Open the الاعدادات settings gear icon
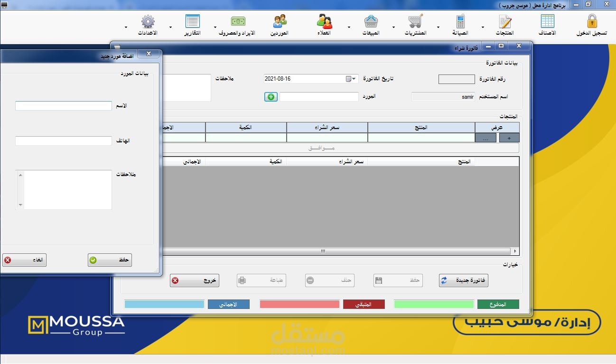The image size is (616, 364). coord(148,21)
